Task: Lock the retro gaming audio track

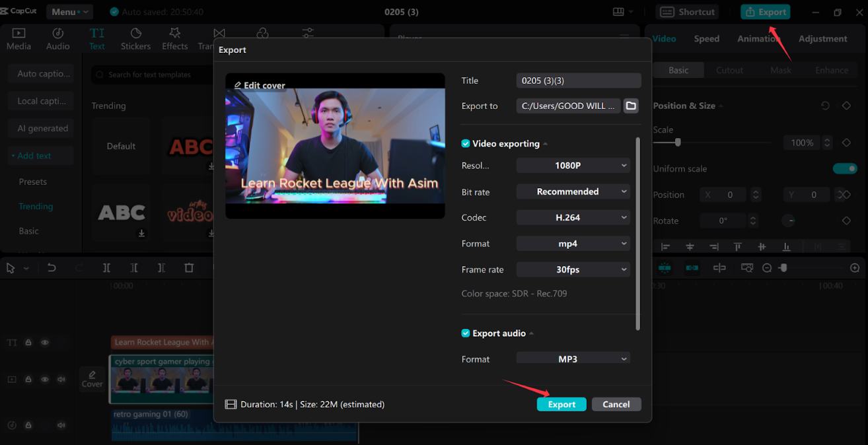Action: click(x=28, y=425)
